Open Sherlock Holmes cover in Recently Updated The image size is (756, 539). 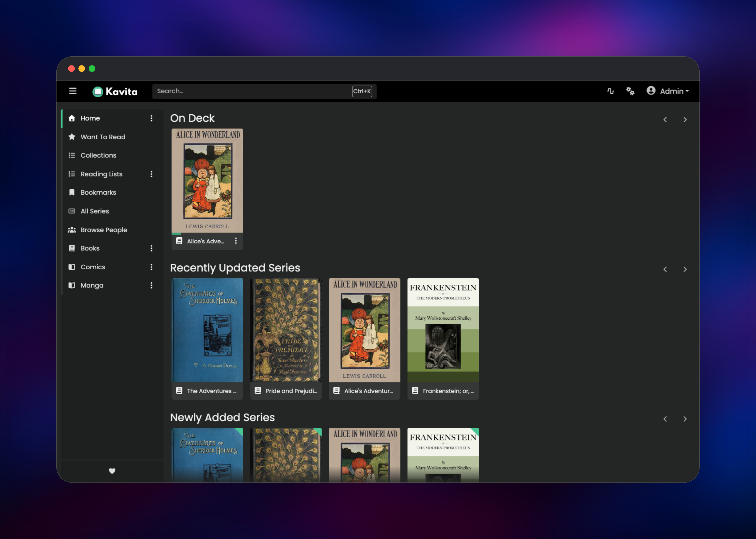pyautogui.click(x=207, y=330)
